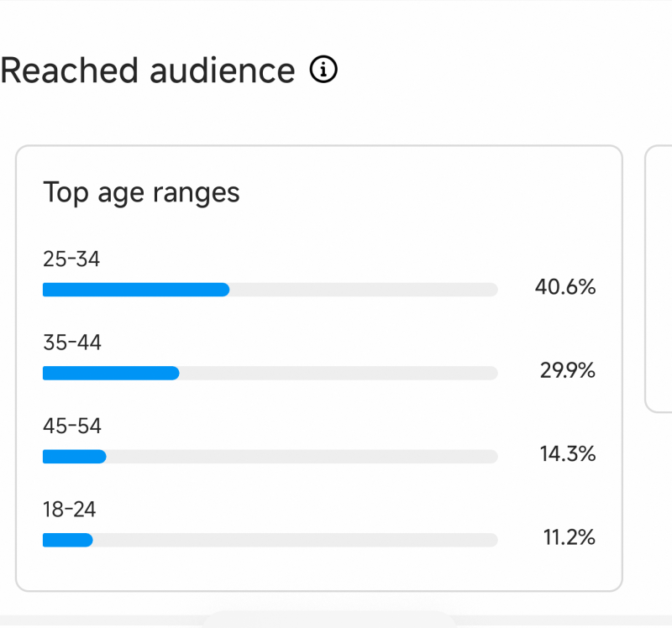Click the gray unfilled part of 35-44 bar

(338, 373)
